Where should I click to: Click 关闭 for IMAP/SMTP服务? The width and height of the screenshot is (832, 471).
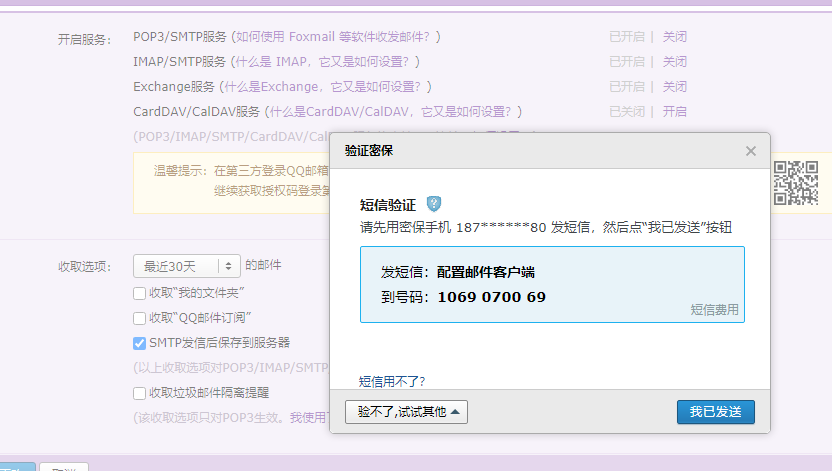(675, 62)
